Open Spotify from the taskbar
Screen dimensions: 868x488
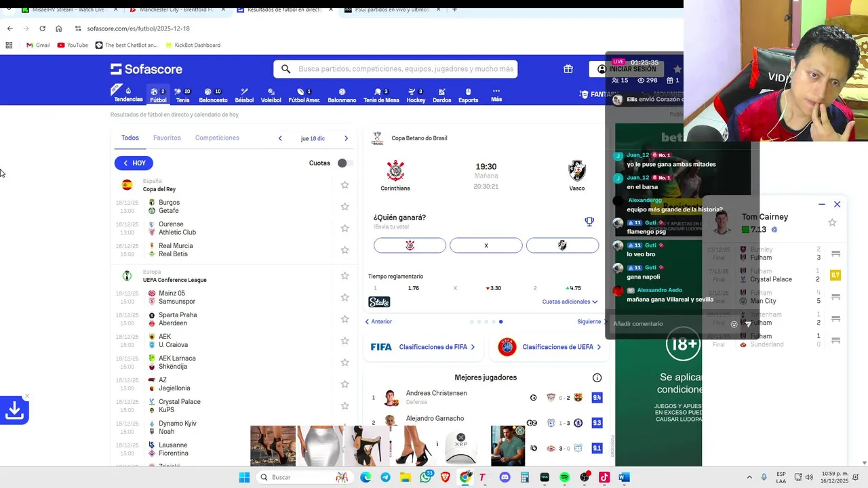(565, 477)
